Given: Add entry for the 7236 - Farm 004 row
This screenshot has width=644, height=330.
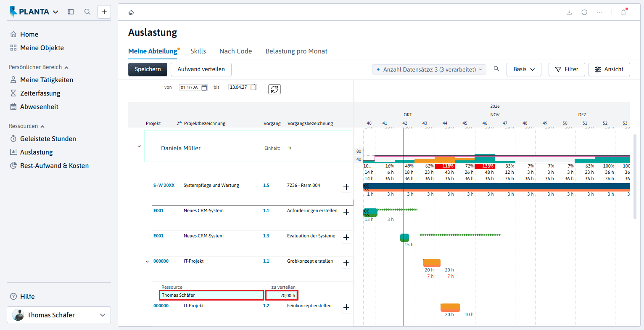Looking at the screenshot, I should [346, 187].
